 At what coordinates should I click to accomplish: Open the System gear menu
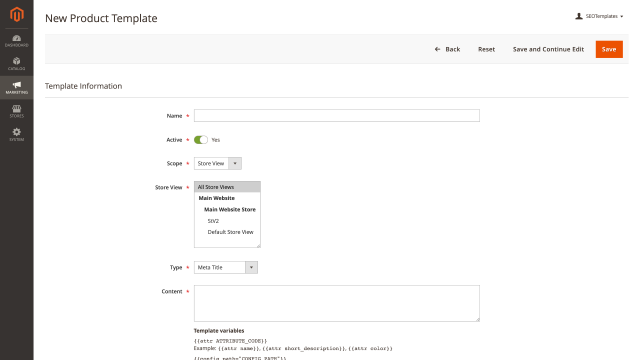(x=17, y=134)
